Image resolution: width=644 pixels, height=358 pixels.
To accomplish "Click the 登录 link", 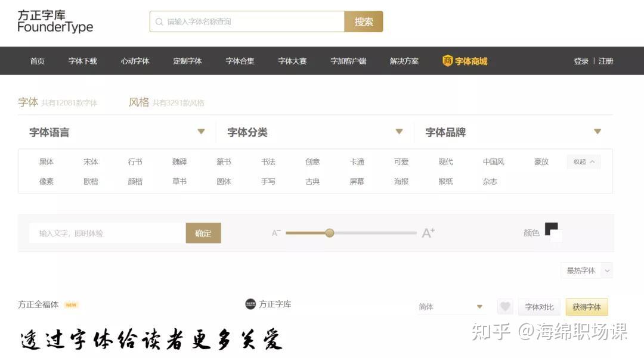I will pyautogui.click(x=581, y=61).
